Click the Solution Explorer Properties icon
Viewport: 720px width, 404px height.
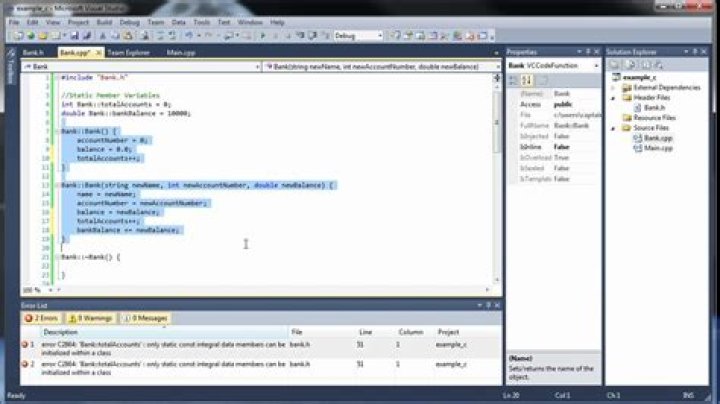[611, 64]
